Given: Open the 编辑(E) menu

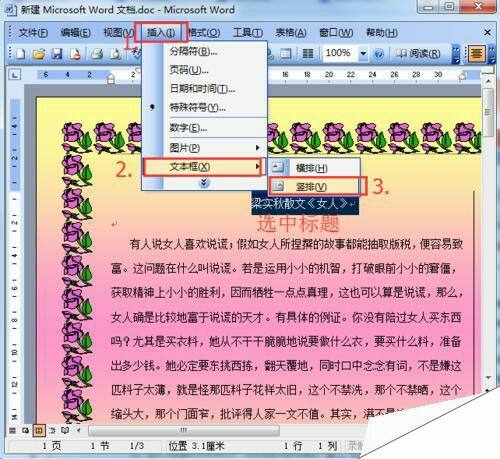Looking at the screenshot, I should point(75,32).
